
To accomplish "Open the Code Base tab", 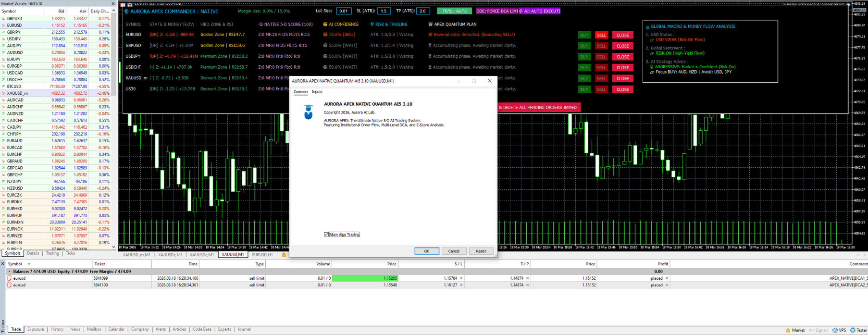I will (202, 329).
